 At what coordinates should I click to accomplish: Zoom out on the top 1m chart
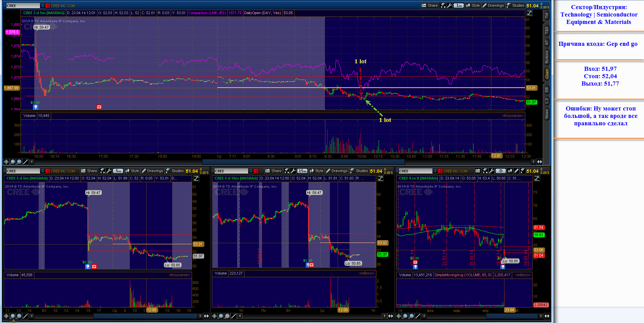coord(19,162)
